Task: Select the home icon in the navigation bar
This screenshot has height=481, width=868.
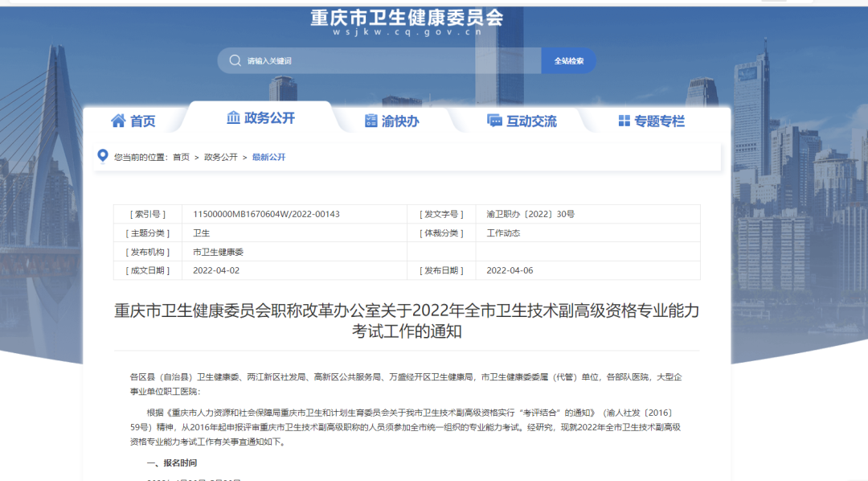Action: click(x=118, y=121)
